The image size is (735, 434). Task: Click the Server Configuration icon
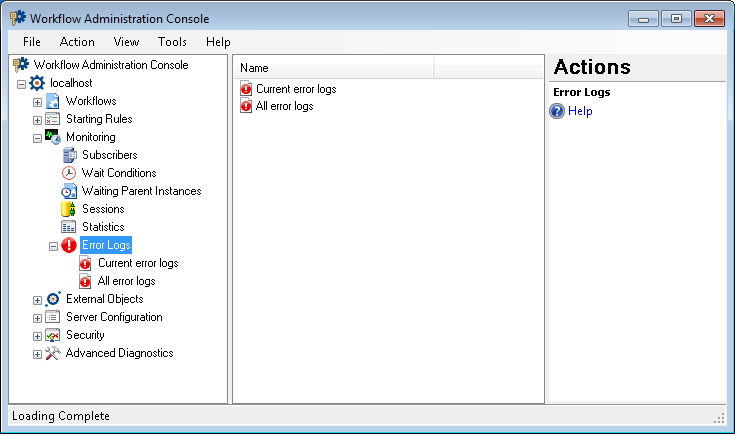pos(52,317)
